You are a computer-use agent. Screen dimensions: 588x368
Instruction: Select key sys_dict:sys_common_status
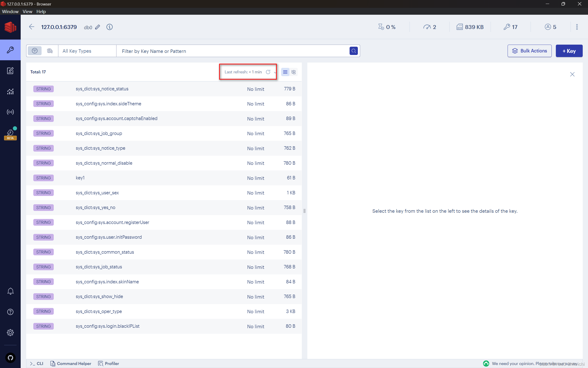coord(164,252)
